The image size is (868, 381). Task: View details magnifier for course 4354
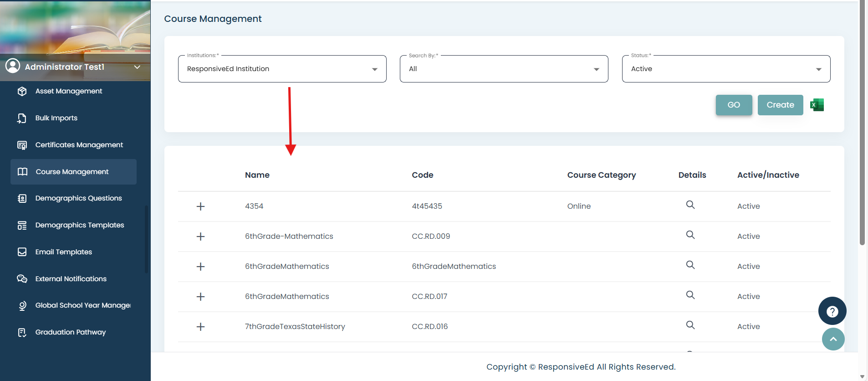(690, 205)
